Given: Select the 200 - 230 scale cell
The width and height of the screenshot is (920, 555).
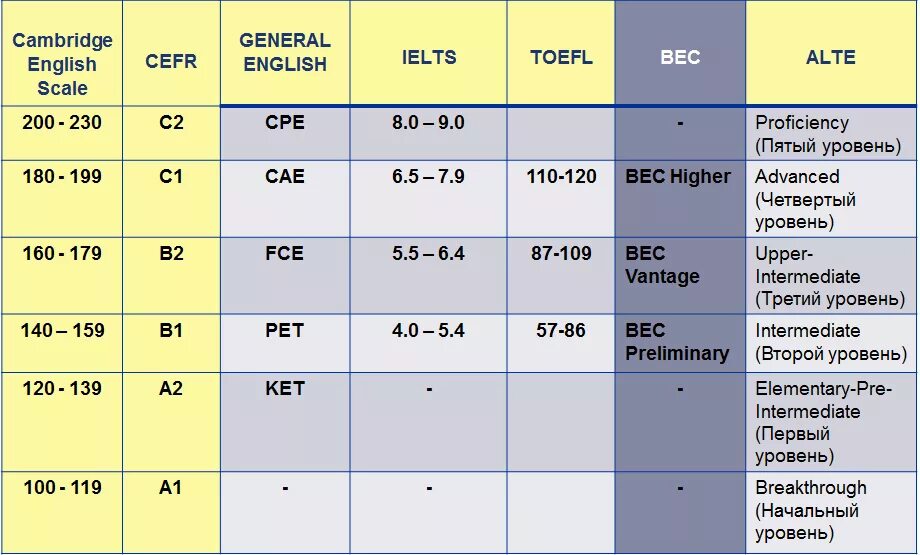Looking at the screenshot, I should [62, 123].
